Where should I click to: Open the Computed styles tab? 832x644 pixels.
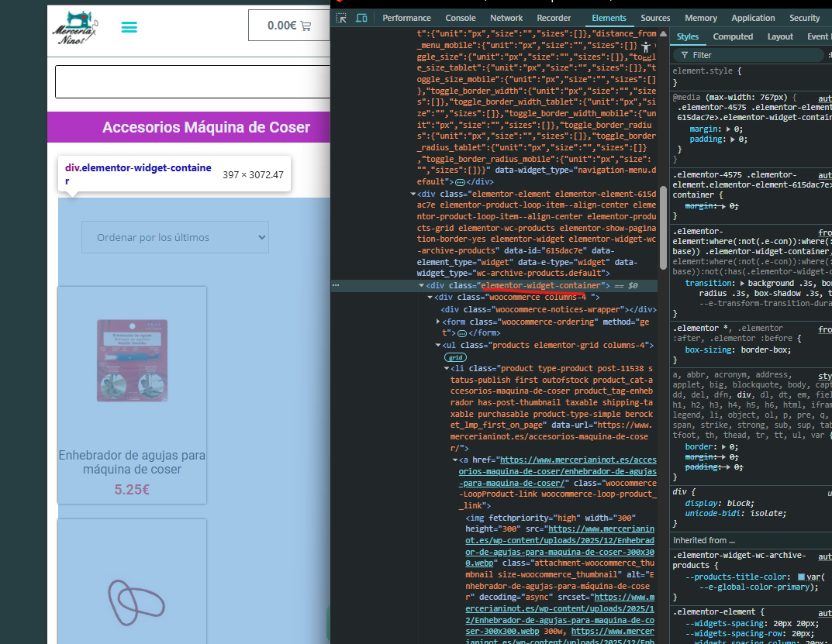click(733, 36)
